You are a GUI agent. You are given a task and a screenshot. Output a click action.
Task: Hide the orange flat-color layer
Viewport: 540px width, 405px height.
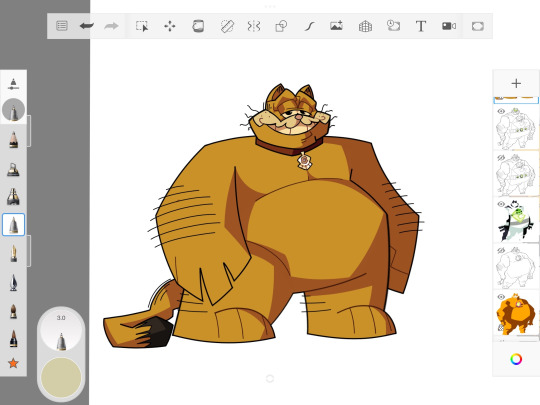[x=501, y=297]
